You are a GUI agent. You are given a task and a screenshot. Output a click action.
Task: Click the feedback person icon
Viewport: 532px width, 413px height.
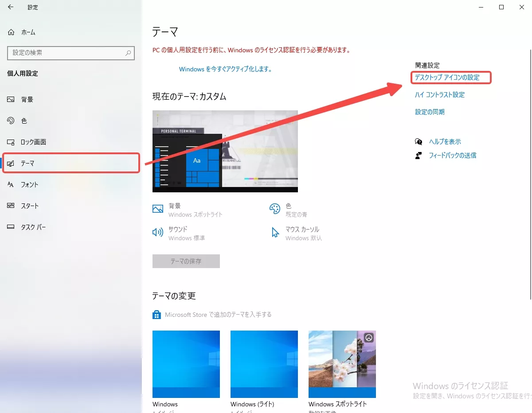[419, 156]
